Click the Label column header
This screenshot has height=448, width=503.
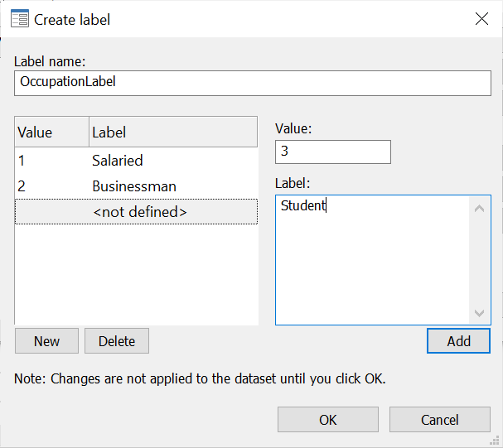click(x=173, y=132)
